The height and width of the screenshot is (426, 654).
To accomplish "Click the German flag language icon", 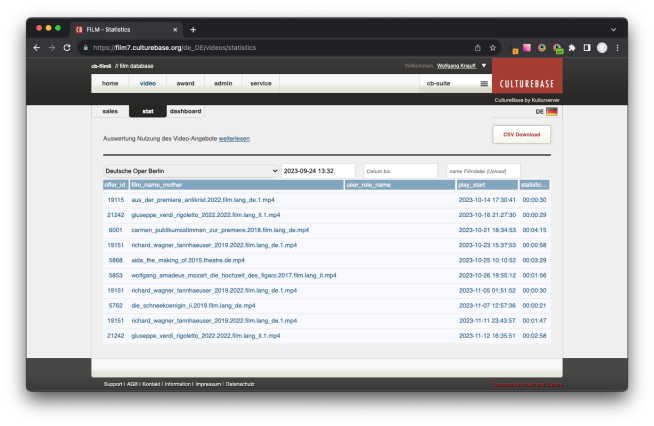I will pyautogui.click(x=551, y=112).
